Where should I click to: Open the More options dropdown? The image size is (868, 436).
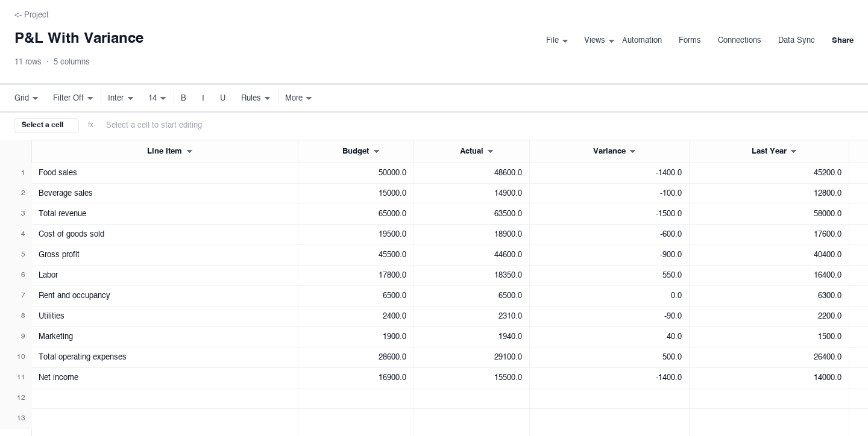click(298, 98)
